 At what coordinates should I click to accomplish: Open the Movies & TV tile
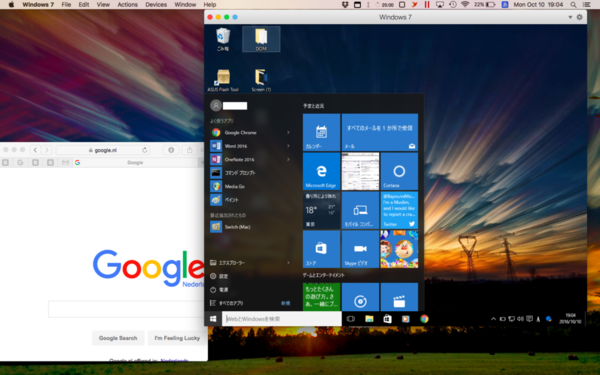399,297
